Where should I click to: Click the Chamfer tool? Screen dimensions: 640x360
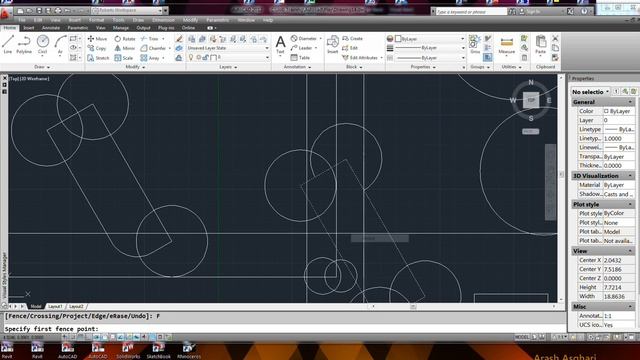pos(153,48)
